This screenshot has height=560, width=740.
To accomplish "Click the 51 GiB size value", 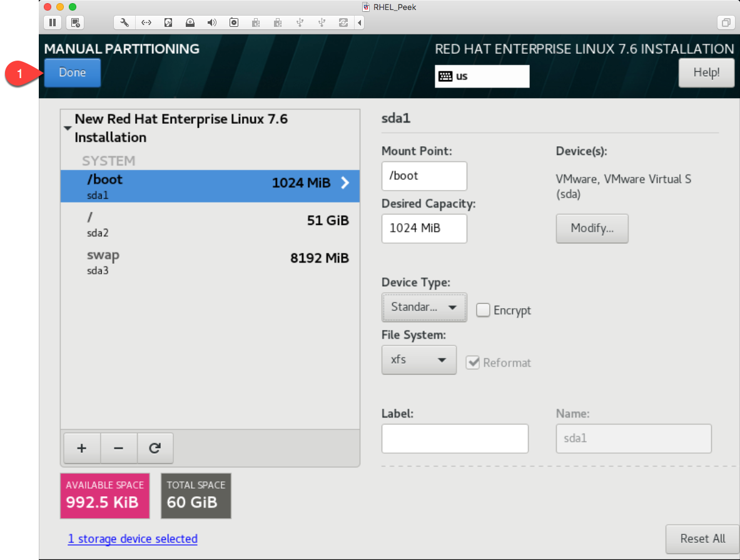I will tap(328, 220).
